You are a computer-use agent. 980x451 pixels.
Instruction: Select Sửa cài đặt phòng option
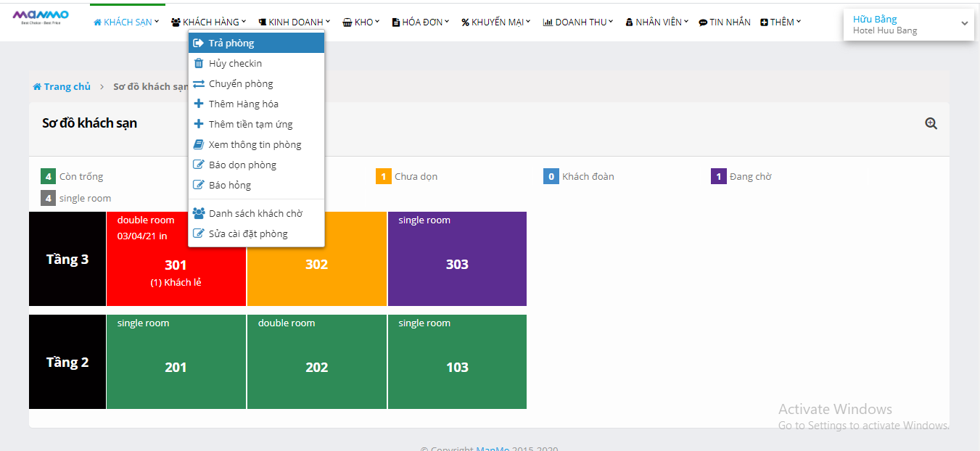[x=248, y=233]
